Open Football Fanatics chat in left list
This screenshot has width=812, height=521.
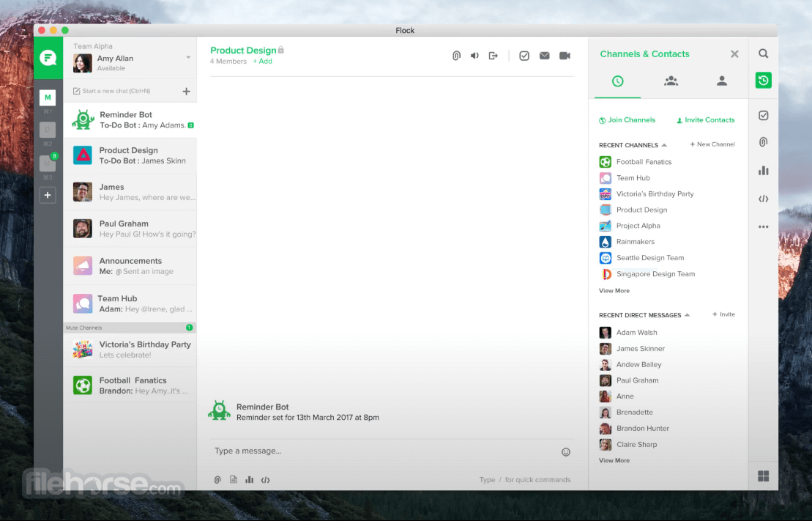click(130, 385)
